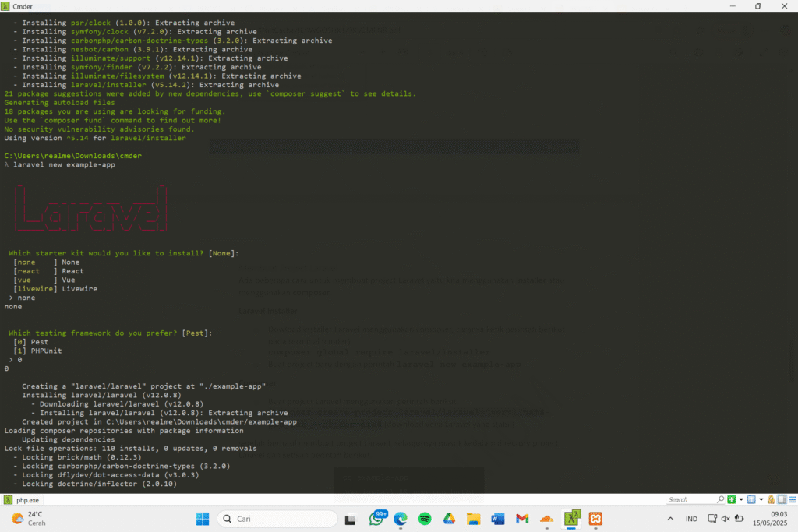This screenshot has width=798, height=532.
Task: Show hidden system tray icons chevron
Action: point(670,519)
